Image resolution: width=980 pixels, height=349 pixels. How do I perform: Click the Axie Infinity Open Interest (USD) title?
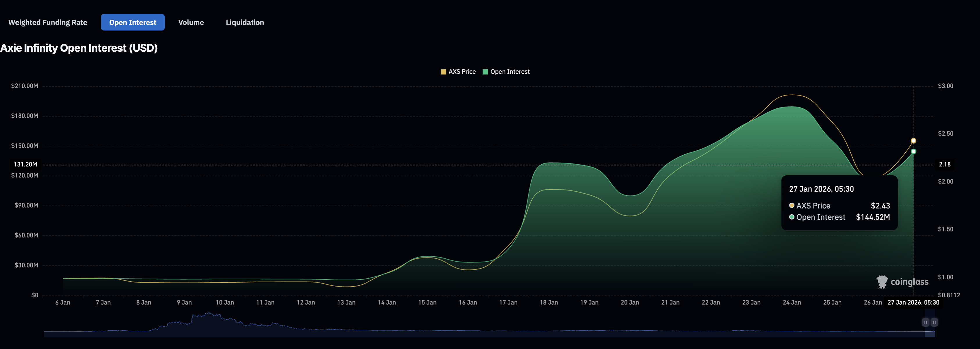click(79, 48)
